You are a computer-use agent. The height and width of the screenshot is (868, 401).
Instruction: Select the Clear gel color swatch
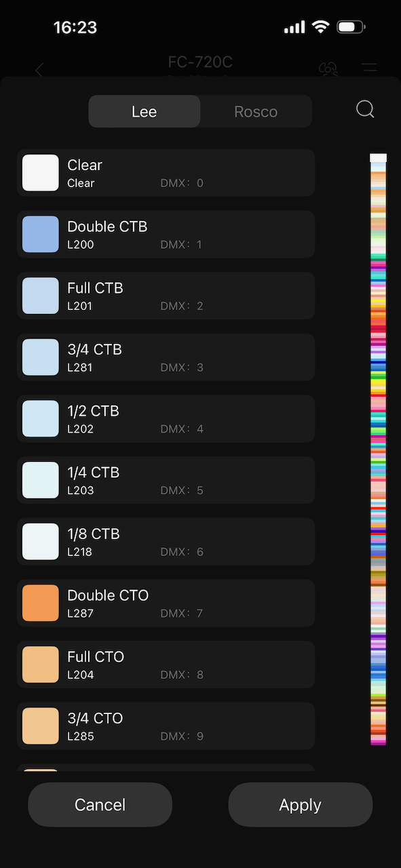(x=40, y=172)
